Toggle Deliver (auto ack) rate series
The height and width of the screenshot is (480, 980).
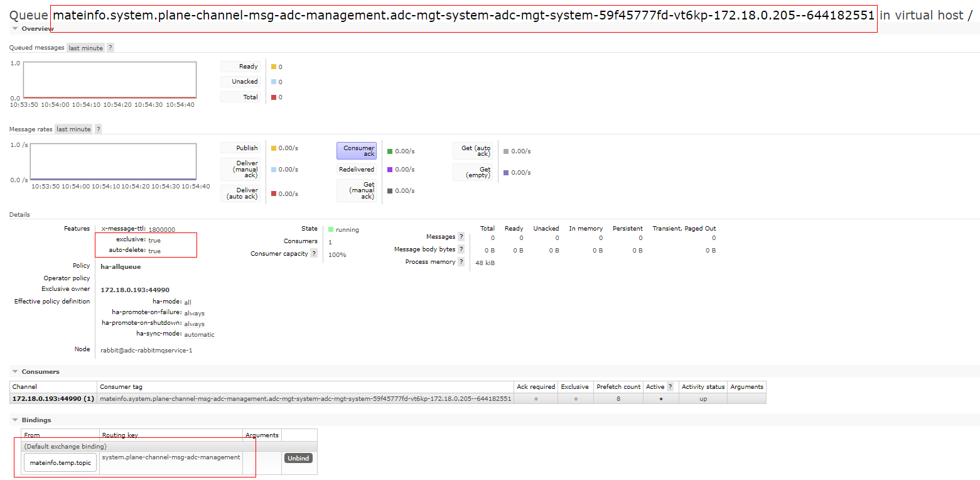(240, 194)
